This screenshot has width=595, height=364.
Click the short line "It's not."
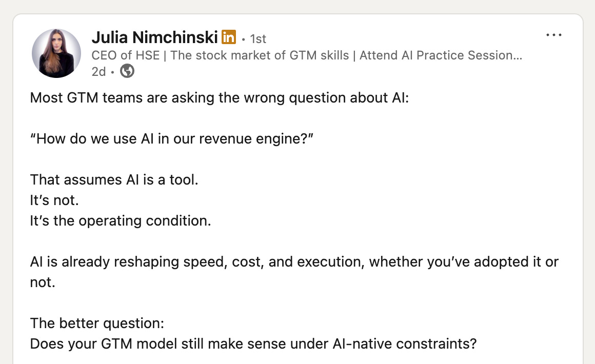[54, 200]
